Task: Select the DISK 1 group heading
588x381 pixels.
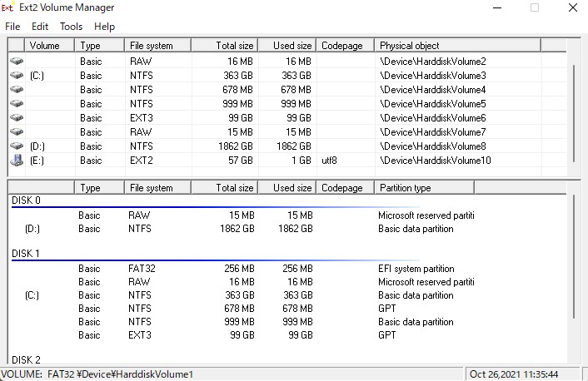Action: pos(26,254)
